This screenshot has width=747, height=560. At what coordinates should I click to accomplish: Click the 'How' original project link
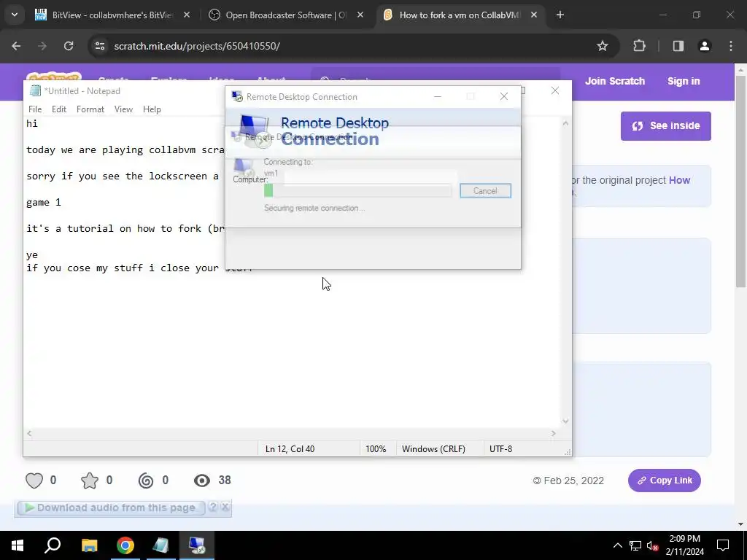point(679,180)
